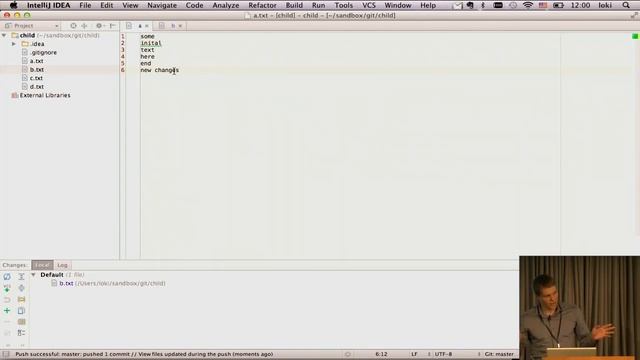Expand the .idea folder
Viewport: 640px width, 360px height.
pyautogui.click(x=14, y=44)
